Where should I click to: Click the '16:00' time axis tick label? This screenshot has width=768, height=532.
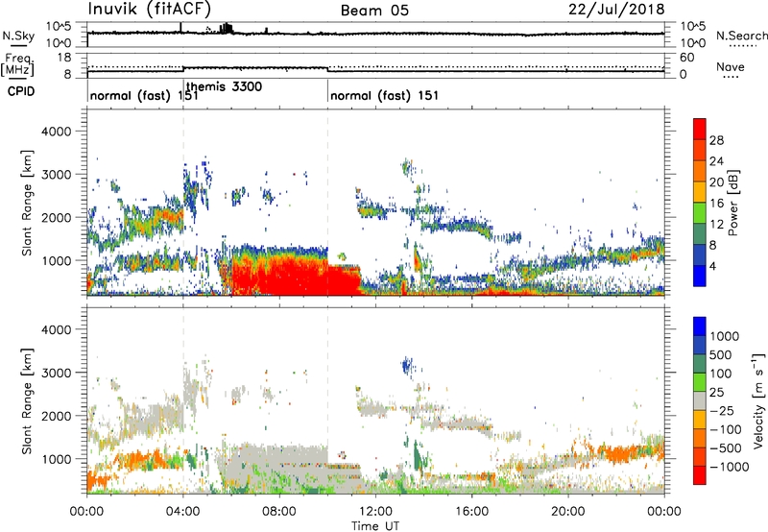(471, 512)
